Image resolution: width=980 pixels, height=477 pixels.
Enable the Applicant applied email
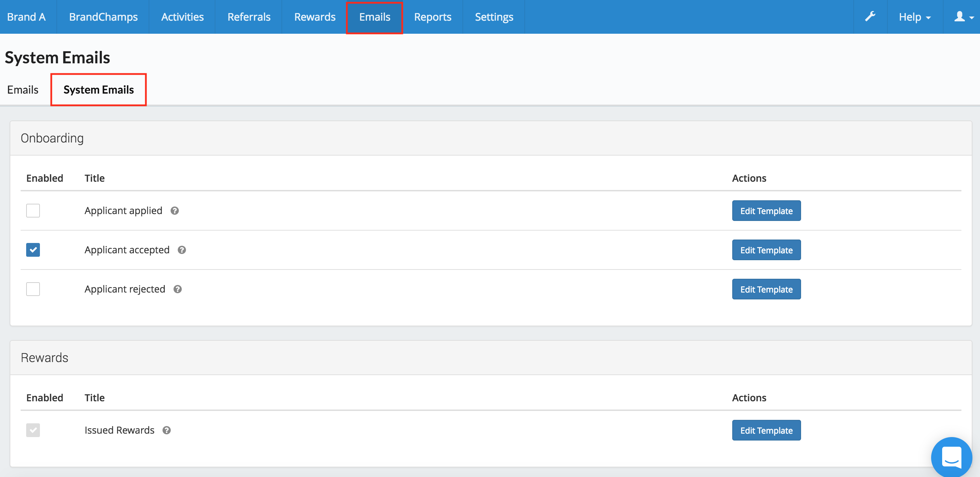click(x=33, y=211)
